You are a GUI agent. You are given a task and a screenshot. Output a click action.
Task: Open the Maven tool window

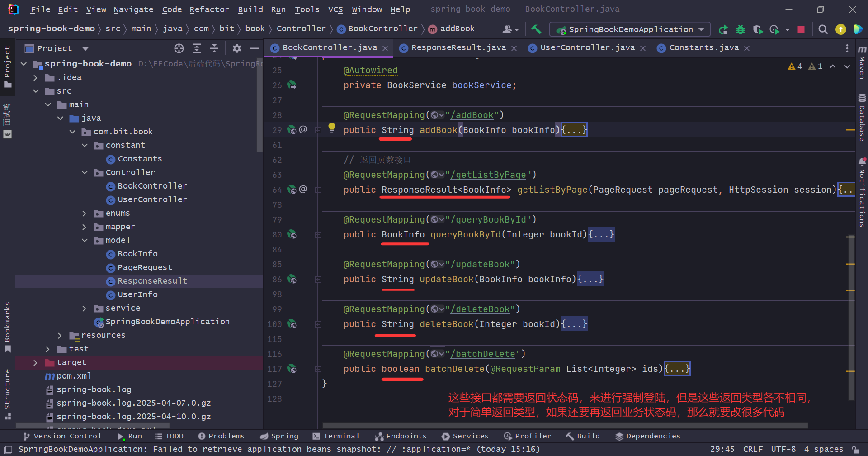(x=862, y=62)
